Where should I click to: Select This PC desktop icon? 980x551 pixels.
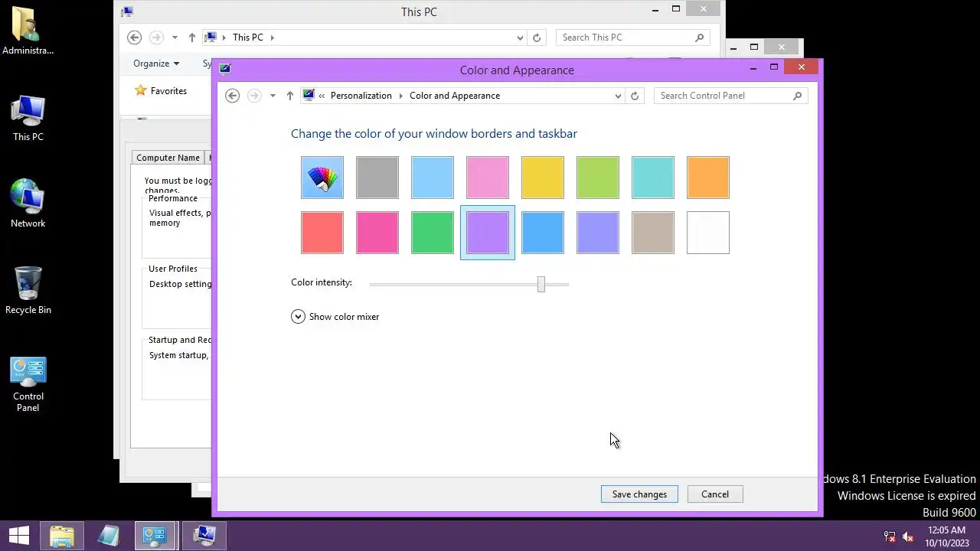[28, 119]
